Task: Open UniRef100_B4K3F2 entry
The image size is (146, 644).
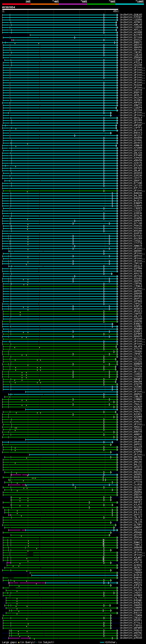Action: (x=131, y=502)
